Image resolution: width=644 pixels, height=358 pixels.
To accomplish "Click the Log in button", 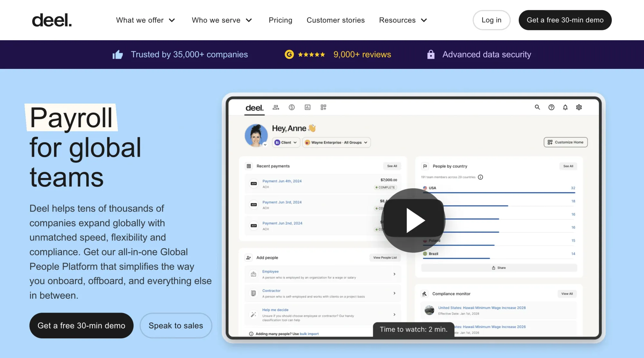I will pos(491,20).
